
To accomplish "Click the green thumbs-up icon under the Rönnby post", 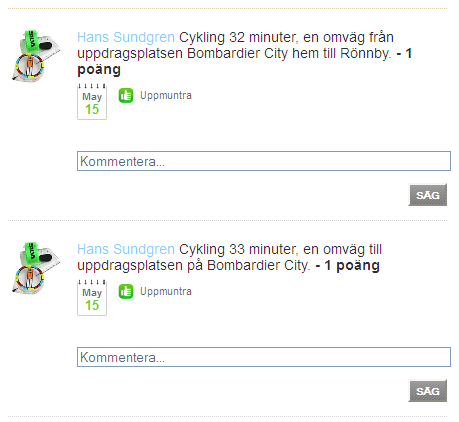I will click(x=126, y=96).
